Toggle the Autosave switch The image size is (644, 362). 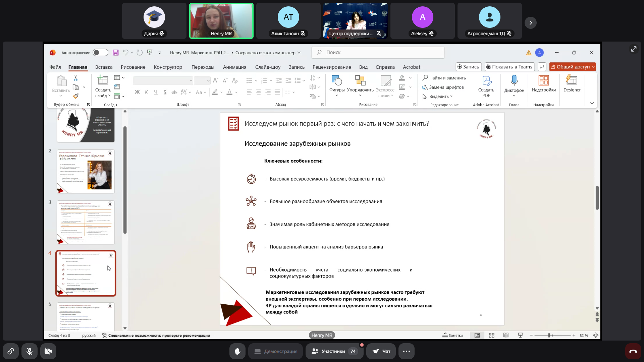pyautogui.click(x=100, y=53)
